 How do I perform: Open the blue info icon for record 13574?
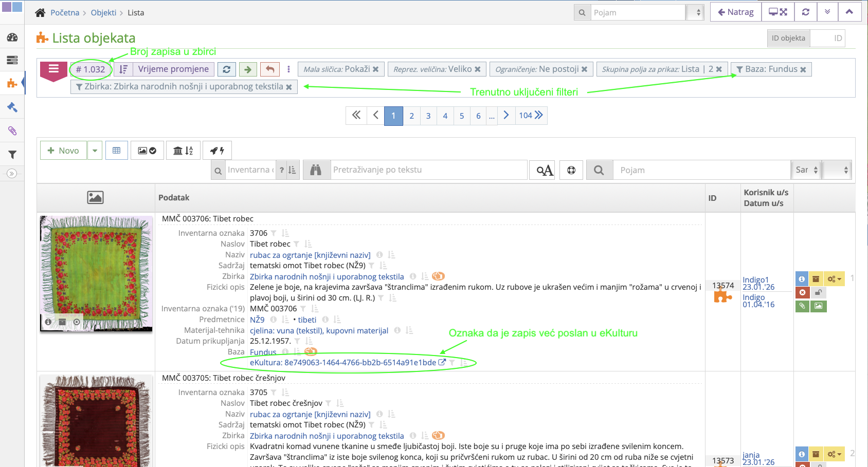point(802,278)
